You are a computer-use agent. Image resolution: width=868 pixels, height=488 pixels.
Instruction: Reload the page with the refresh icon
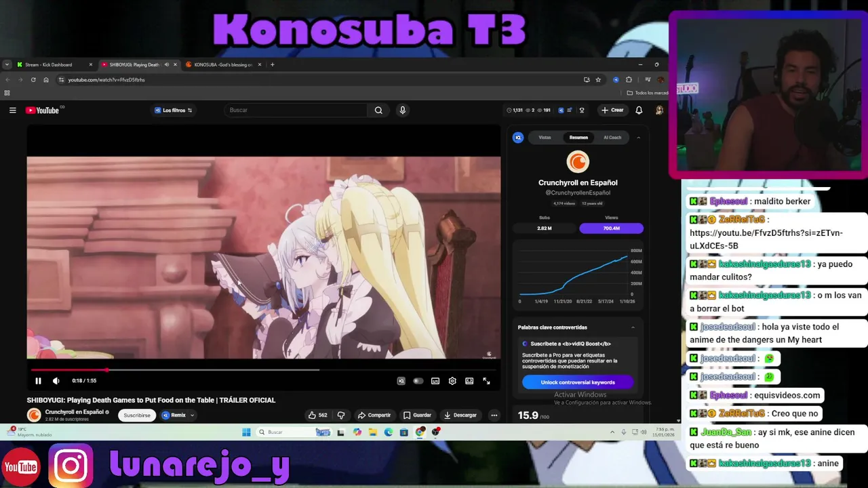pyautogui.click(x=33, y=80)
